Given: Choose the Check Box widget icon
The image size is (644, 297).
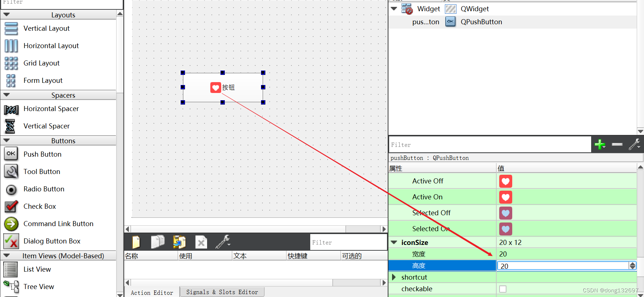Looking at the screenshot, I should coord(11,206).
